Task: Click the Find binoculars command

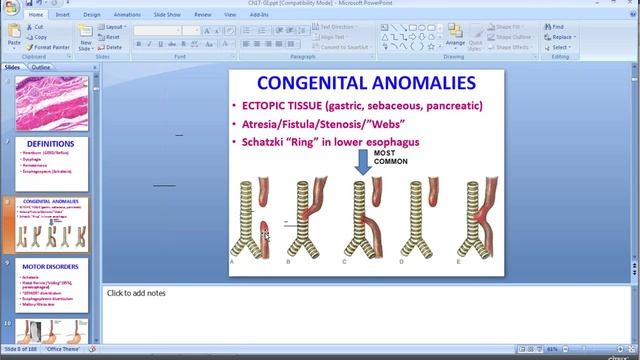Action: tap(554, 27)
